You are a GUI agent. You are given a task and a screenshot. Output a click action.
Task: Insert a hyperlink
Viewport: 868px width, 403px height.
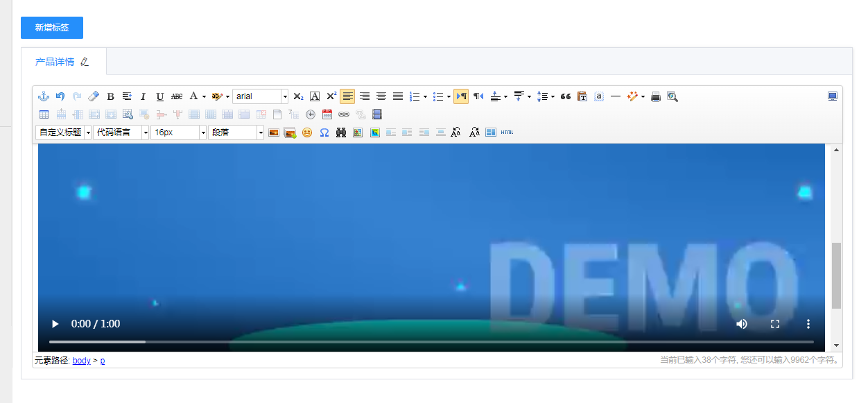(344, 114)
